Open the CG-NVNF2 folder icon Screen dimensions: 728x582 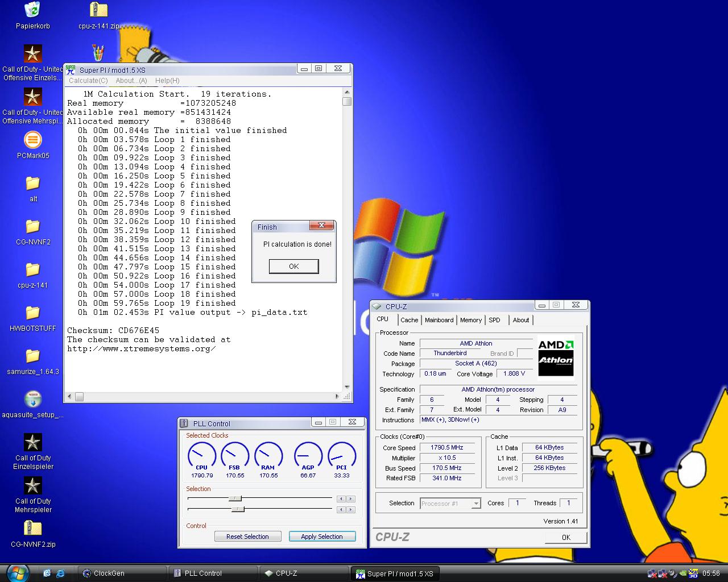[x=32, y=226]
